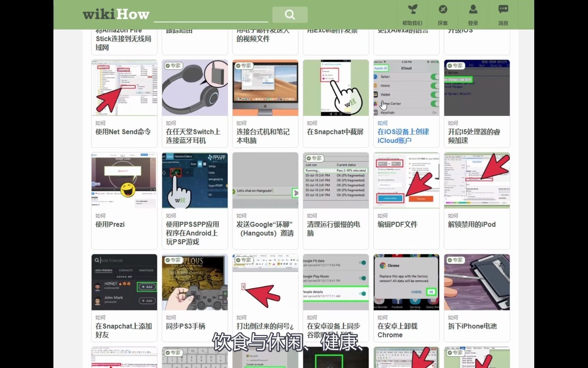Open article 解锁禁用的iPod
Viewport: 588px width, 368px height.
tap(472, 225)
